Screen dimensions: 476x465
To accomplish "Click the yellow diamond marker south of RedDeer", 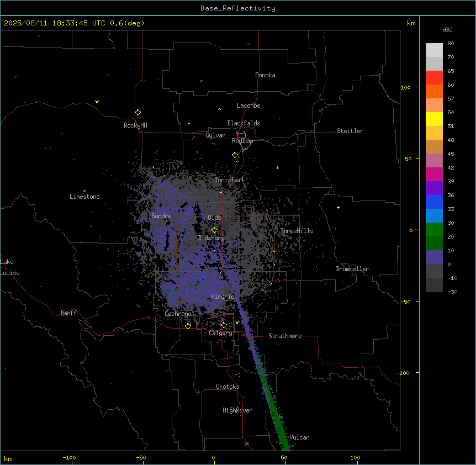I will click(235, 155).
